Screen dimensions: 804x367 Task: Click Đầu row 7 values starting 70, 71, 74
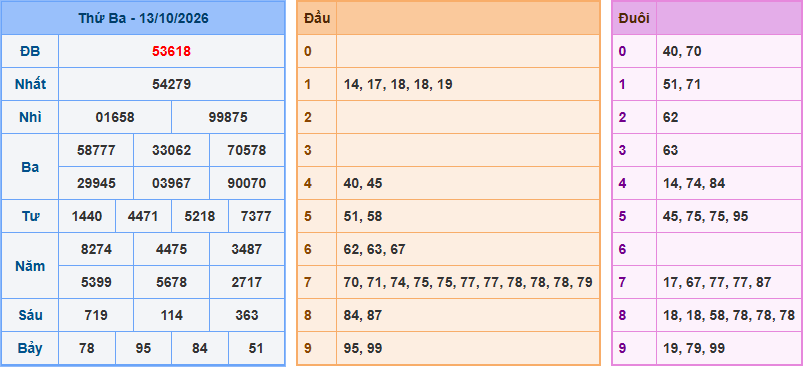[468, 282]
